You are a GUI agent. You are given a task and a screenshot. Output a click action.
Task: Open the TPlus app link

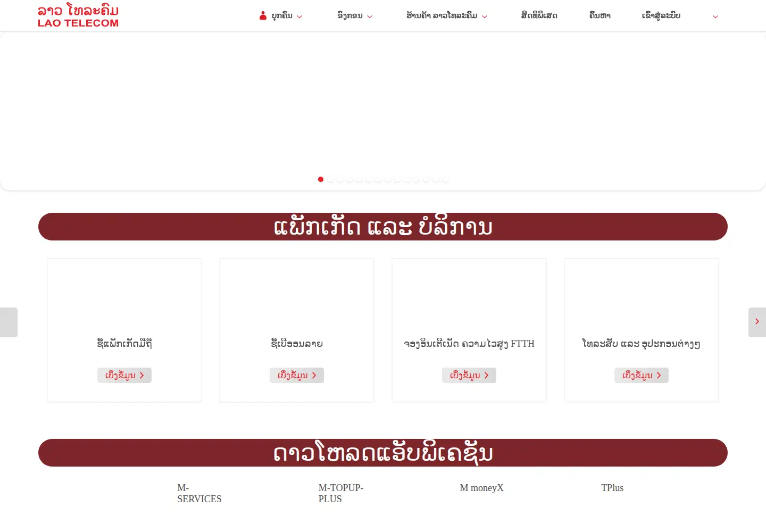pyautogui.click(x=612, y=488)
